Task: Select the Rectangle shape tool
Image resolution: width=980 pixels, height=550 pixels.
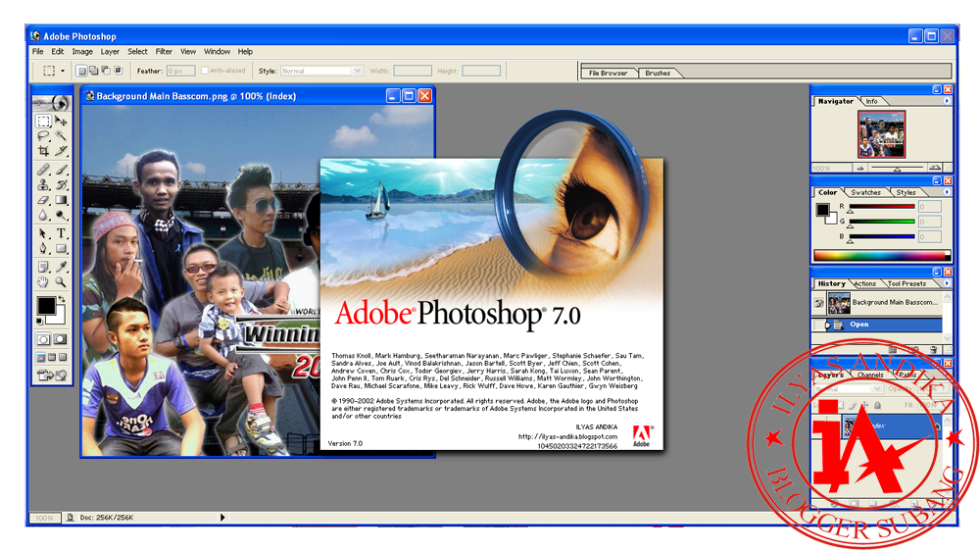Action: pos(61,249)
